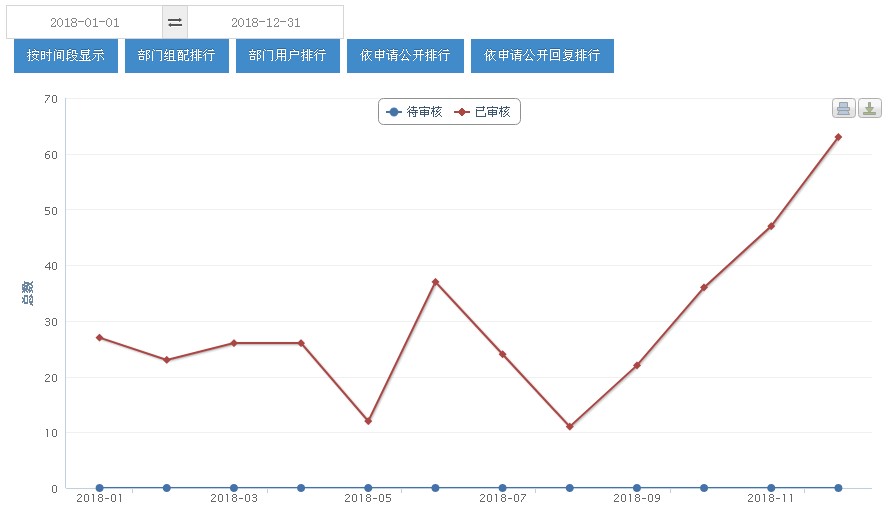The image size is (893, 513).
Task: Toggle the 待审核 series in legend
Action: (414, 112)
